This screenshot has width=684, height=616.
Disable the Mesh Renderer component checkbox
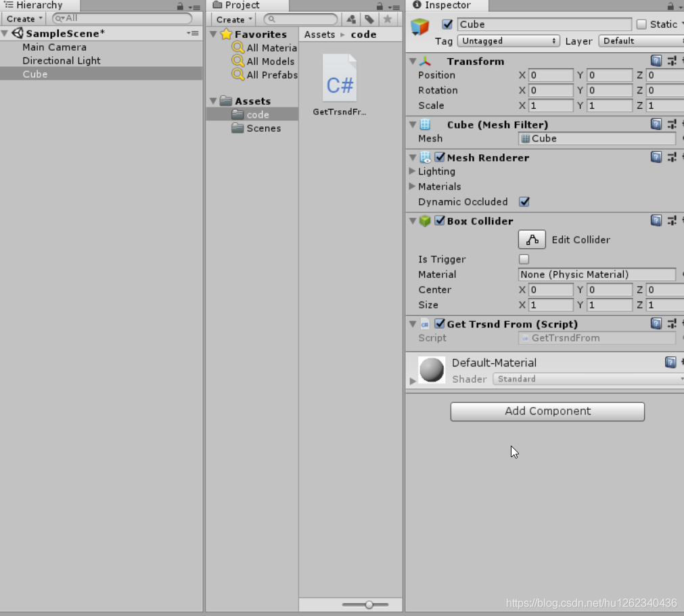pos(440,157)
